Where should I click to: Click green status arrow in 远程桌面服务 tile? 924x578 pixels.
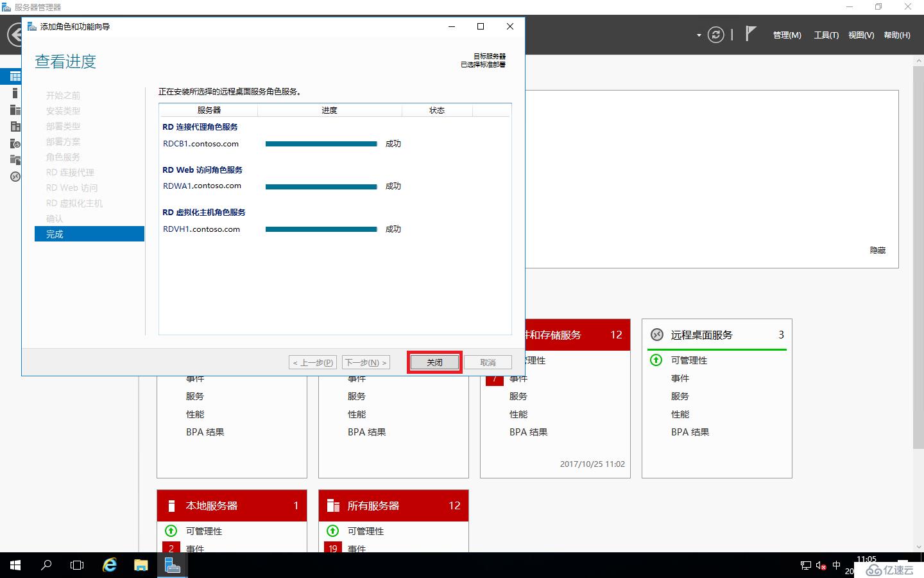coord(656,360)
